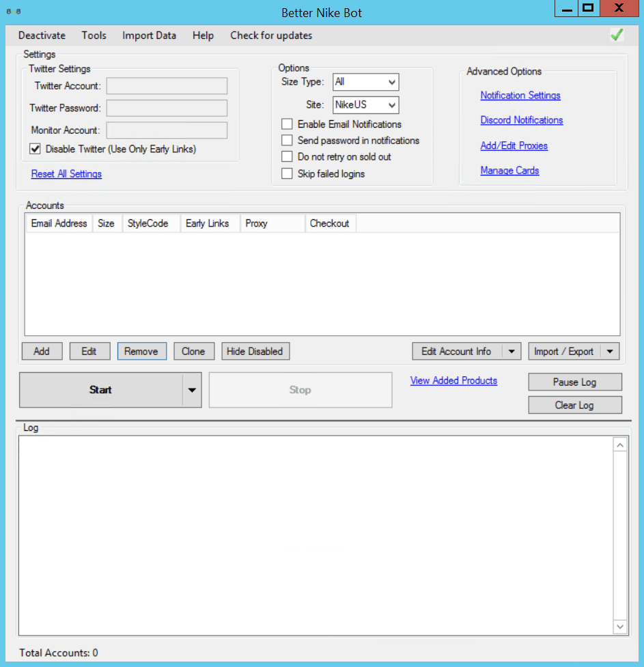Expand Edit Account Info dropdown arrow
This screenshot has height=667, width=644.
(512, 352)
